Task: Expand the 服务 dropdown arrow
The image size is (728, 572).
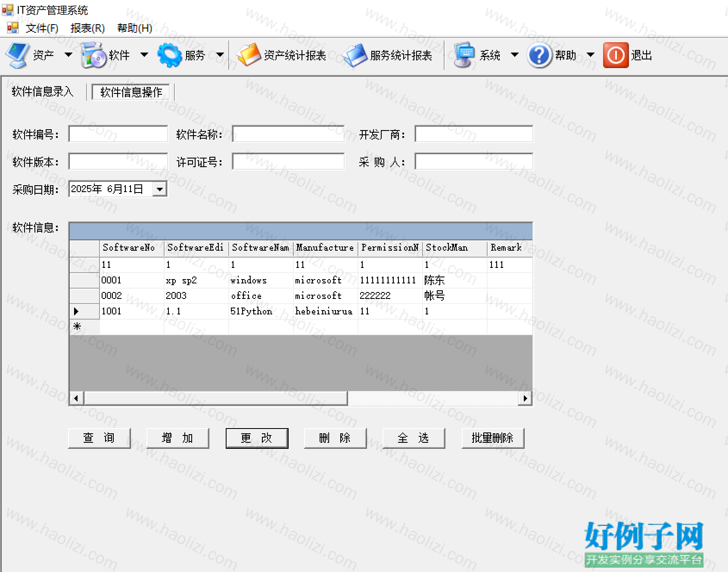Action: pyautogui.click(x=220, y=55)
